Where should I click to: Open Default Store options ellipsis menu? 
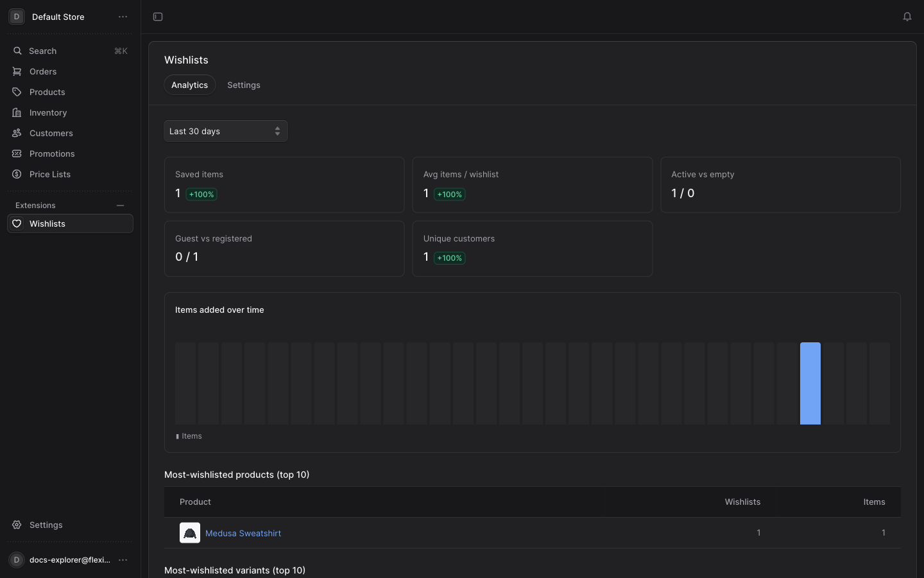click(123, 17)
